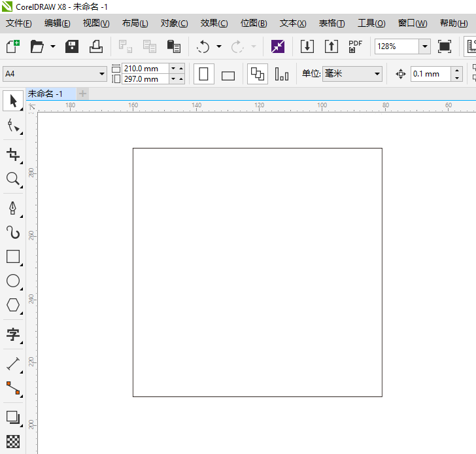Viewport: 476px width, 454px height.
Task: Select the Crop tool in toolbox
Action: point(13,154)
